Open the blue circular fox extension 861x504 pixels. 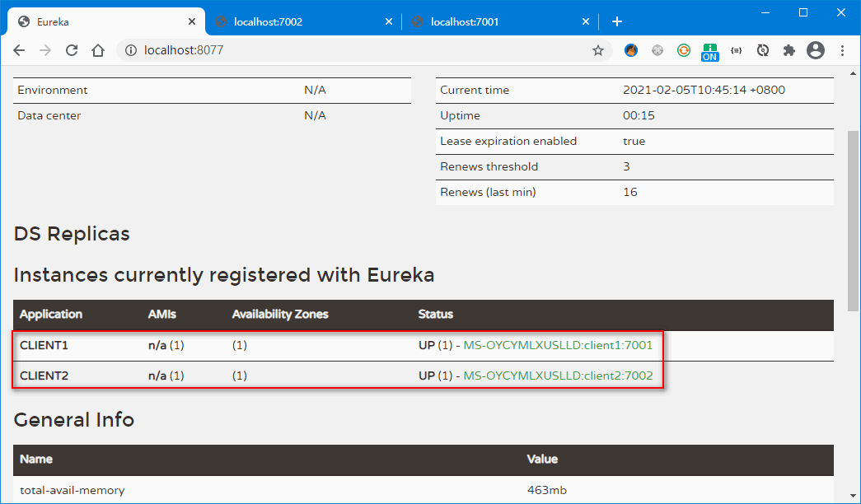(x=631, y=50)
